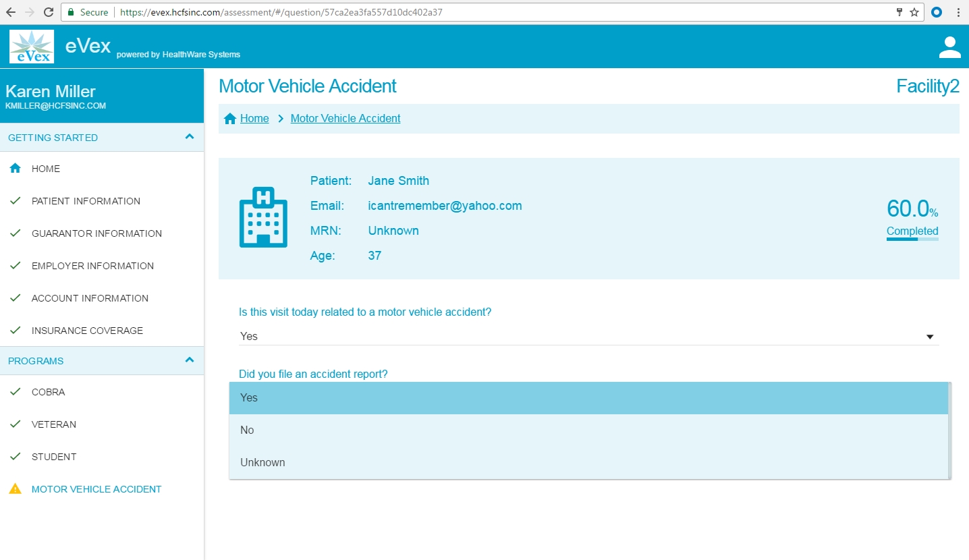This screenshot has width=969, height=560.
Task: Select Yes for accident report
Action: click(588, 398)
